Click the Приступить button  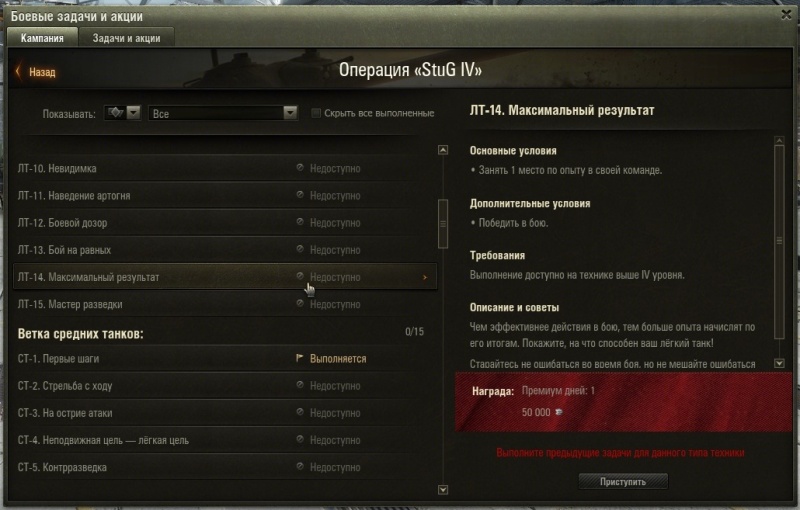pyautogui.click(x=623, y=481)
